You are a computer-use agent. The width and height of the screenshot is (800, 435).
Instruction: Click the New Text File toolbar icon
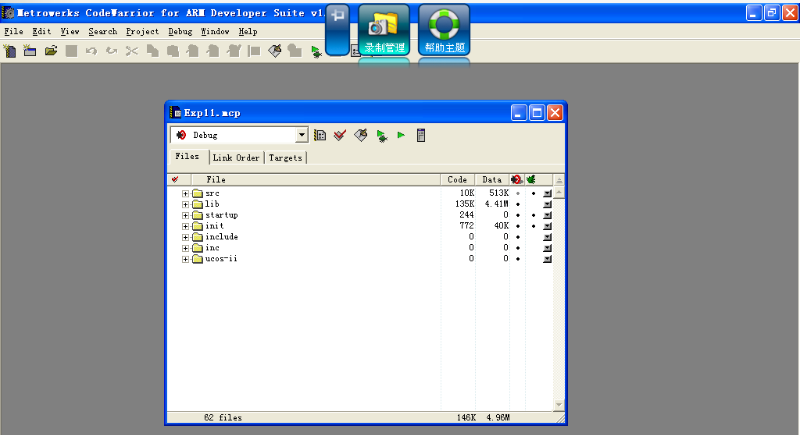10,51
